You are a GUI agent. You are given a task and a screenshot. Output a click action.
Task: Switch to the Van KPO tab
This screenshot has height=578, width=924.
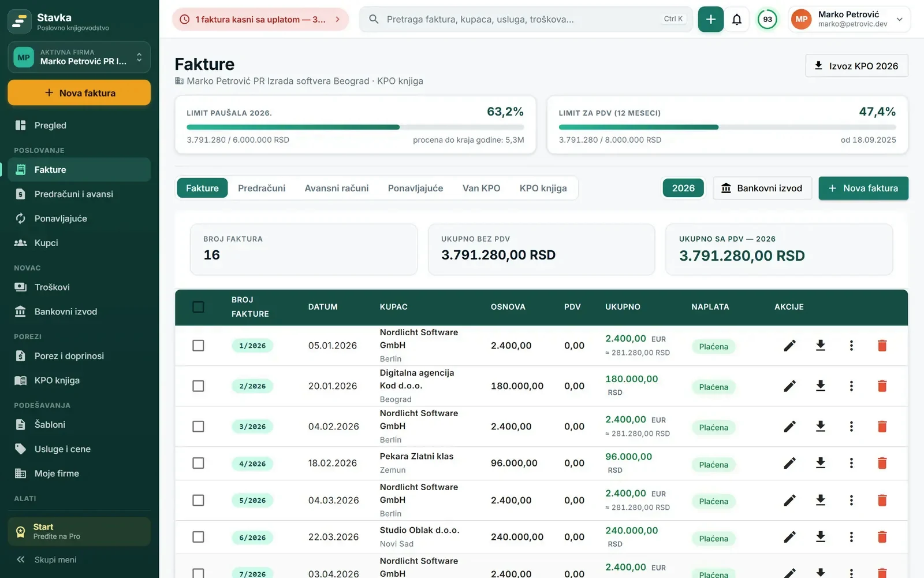[481, 188]
